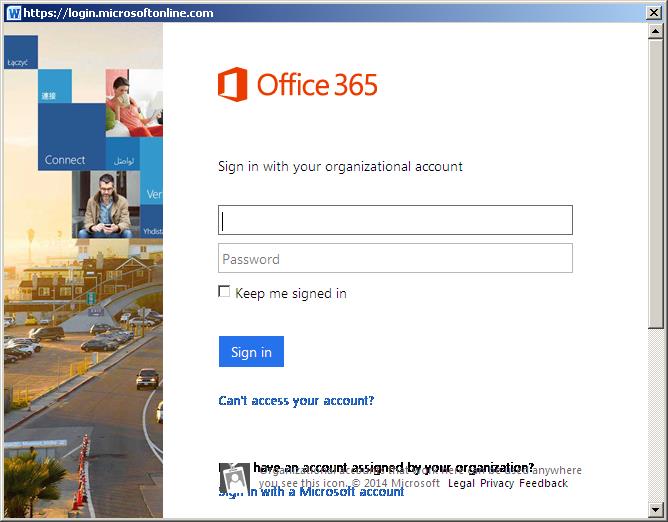The image size is (668, 522).
Task: Click the organizational account badge icon
Action: click(235, 478)
